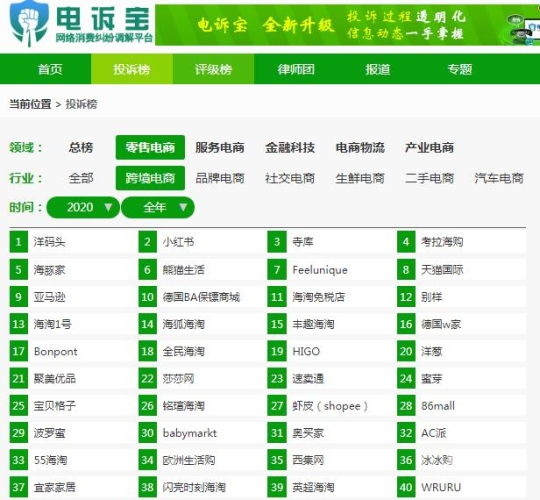The width and height of the screenshot is (540, 500).
Task: Select 零售电商 in the 领域 filter
Action: (150, 147)
